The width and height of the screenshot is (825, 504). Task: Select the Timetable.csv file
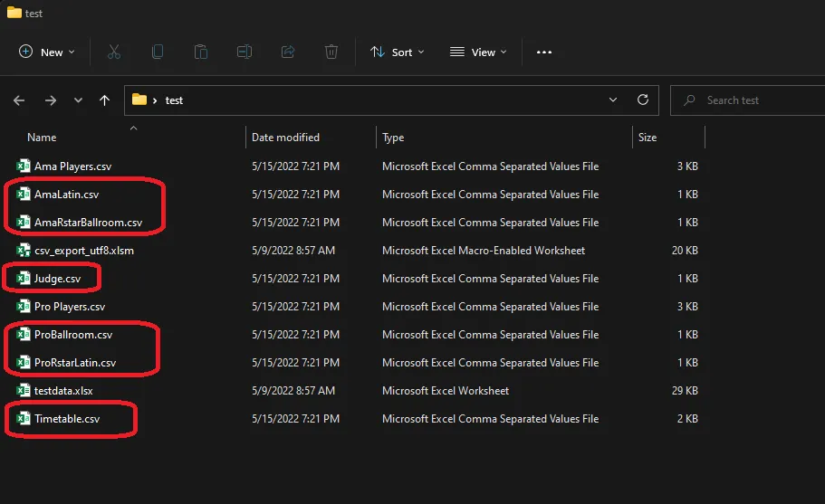tap(67, 419)
